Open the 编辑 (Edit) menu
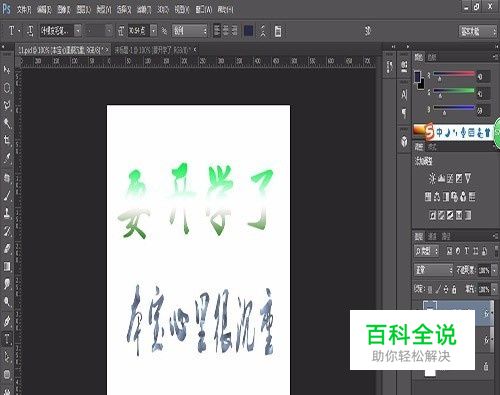 (44, 10)
